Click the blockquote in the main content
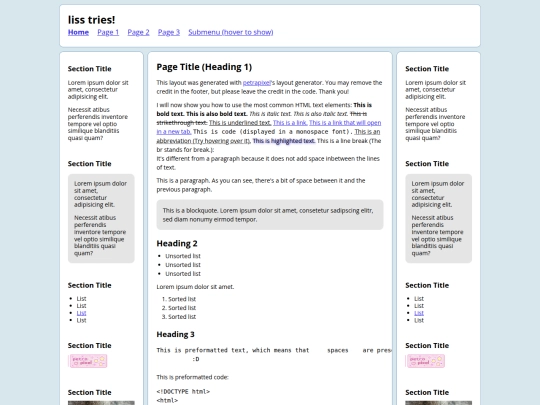The height and width of the screenshot is (405, 540). click(270, 215)
